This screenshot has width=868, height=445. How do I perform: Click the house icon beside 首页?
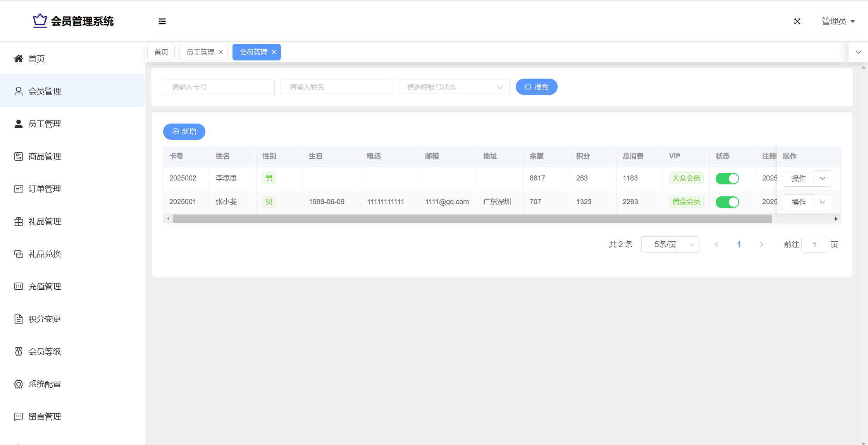[19, 59]
